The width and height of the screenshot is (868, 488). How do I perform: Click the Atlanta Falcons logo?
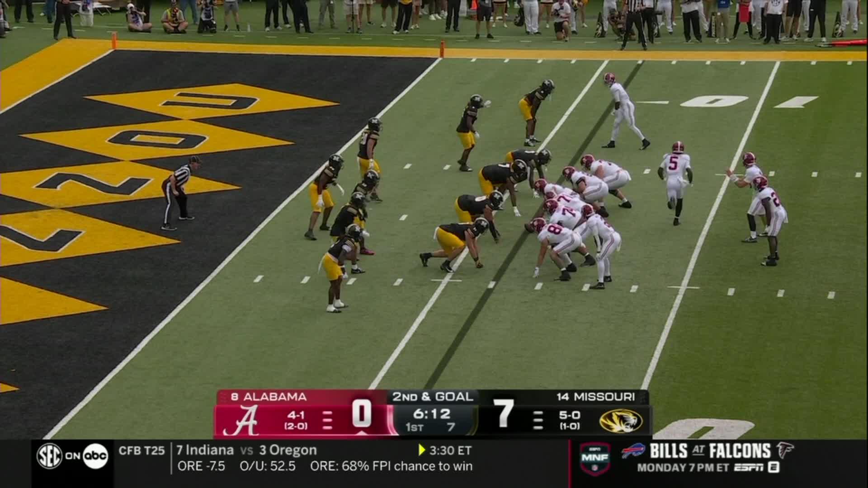[x=785, y=451]
